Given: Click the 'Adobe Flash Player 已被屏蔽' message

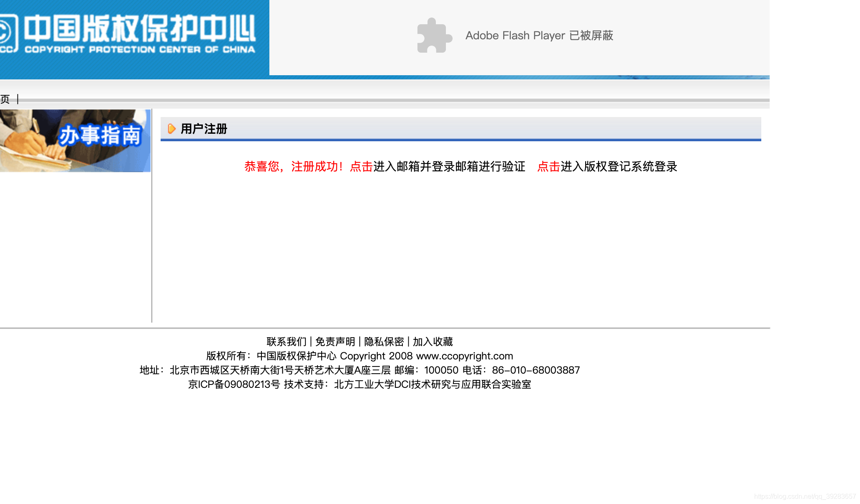Looking at the screenshot, I should [x=539, y=36].
